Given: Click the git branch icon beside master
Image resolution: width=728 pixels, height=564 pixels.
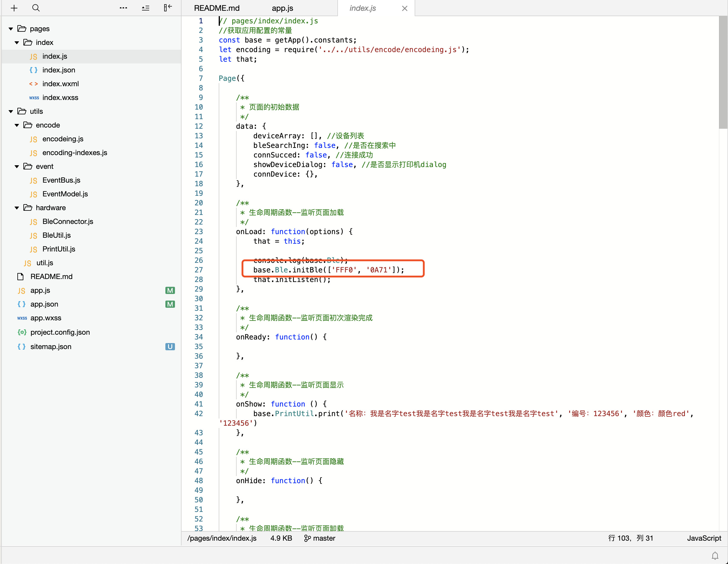Looking at the screenshot, I should pyautogui.click(x=307, y=538).
